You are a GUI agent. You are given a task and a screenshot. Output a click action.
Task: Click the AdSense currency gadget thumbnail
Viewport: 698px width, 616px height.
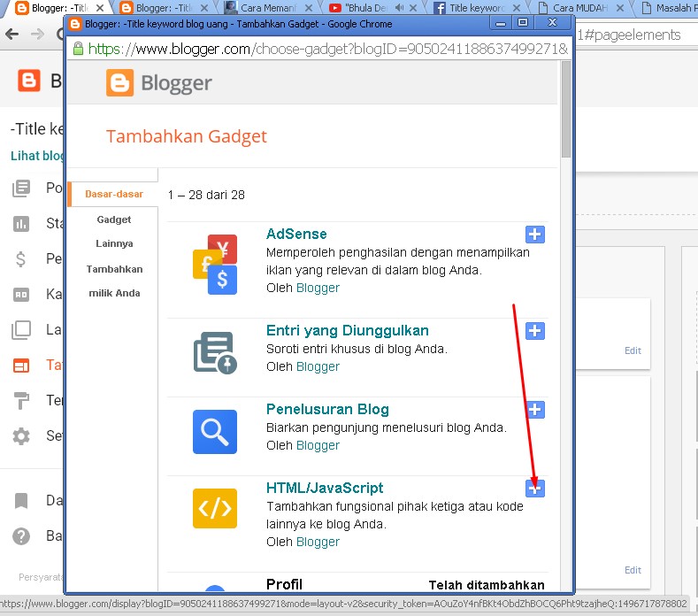(215, 265)
